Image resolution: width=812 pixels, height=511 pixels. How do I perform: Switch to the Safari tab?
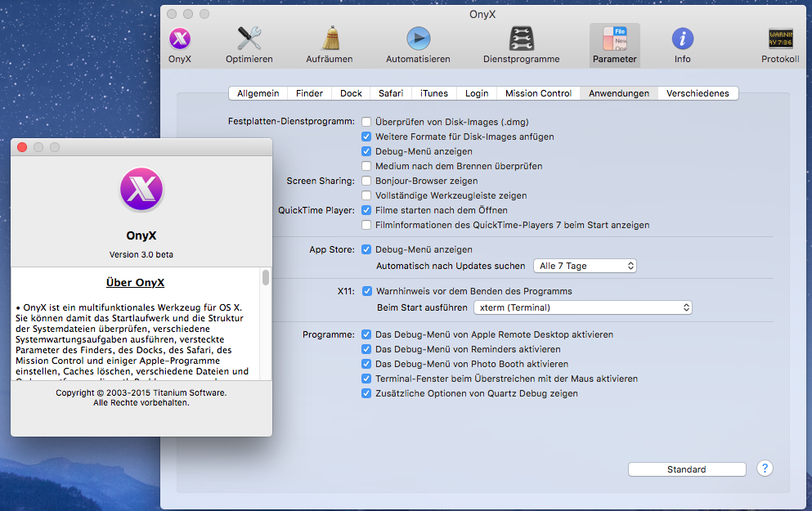click(391, 93)
